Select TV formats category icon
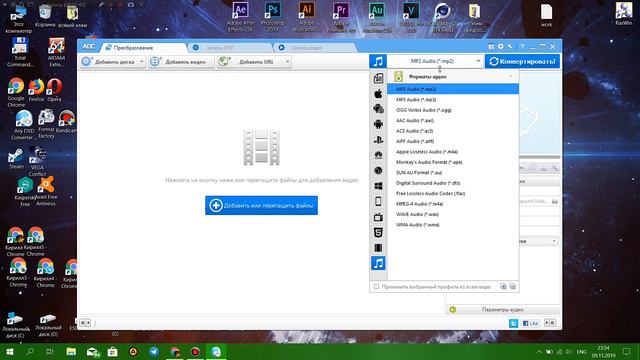Image resolution: width=640 pixels, height=360 pixels. [378, 217]
